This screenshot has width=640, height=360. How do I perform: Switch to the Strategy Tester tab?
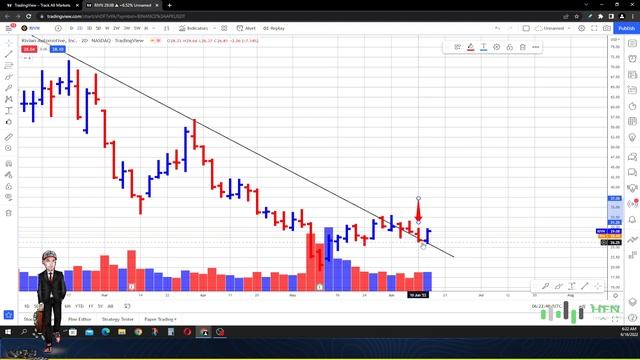click(x=118, y=319)
